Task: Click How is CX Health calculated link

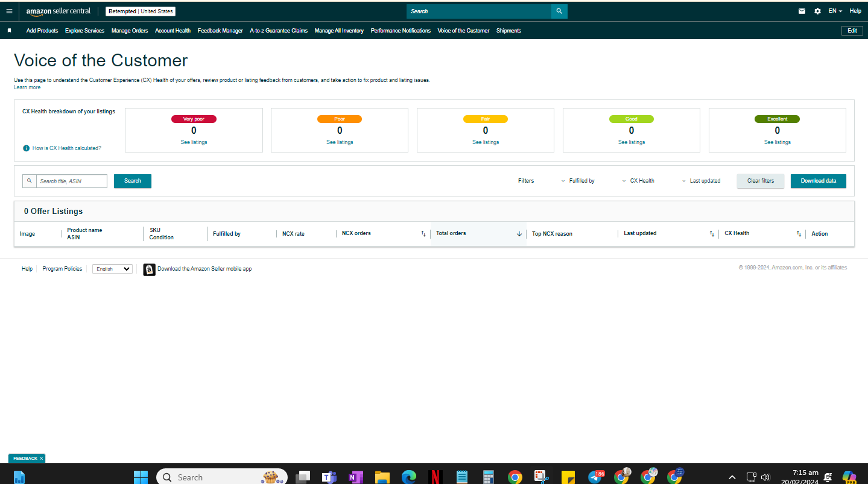Action: pos(67,148)
